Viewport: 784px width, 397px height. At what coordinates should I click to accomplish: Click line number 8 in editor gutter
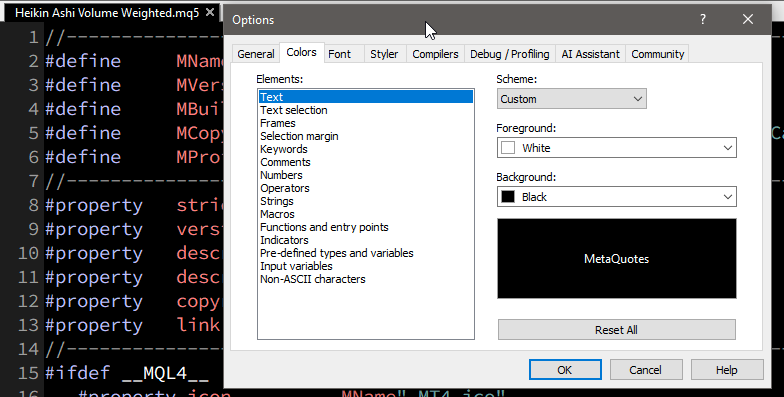(x=34, y=205)
